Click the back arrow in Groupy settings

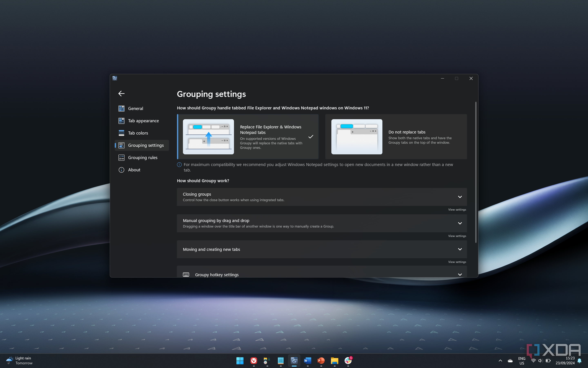[x=121, y=93]
